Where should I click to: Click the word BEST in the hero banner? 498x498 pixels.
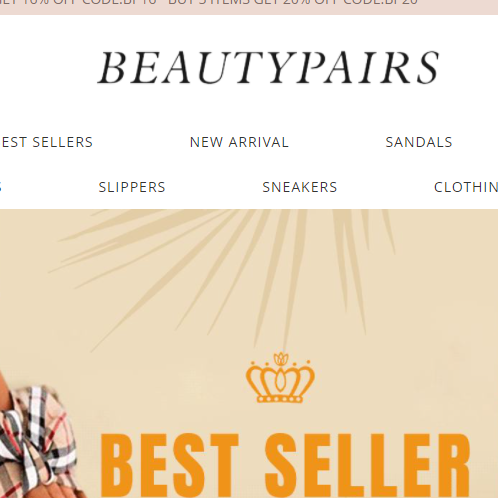169,465
